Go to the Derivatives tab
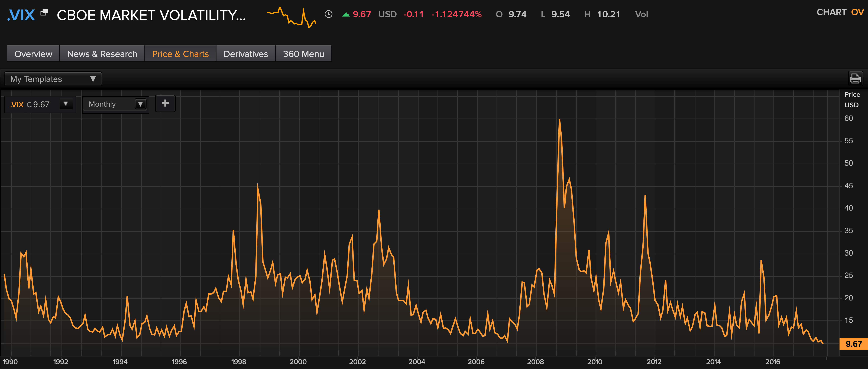This screenshot has height=369, width=868. pyautogui.click(x=246, y=54)
